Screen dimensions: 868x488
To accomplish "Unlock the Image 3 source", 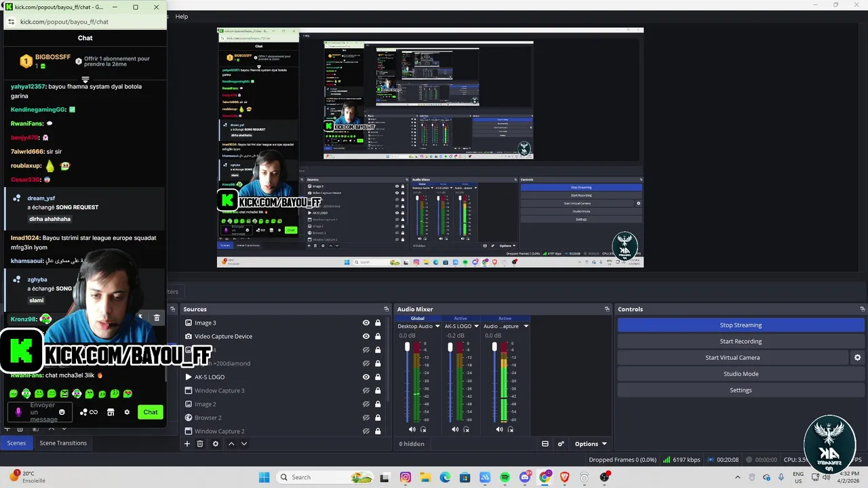I will (378, 323).
